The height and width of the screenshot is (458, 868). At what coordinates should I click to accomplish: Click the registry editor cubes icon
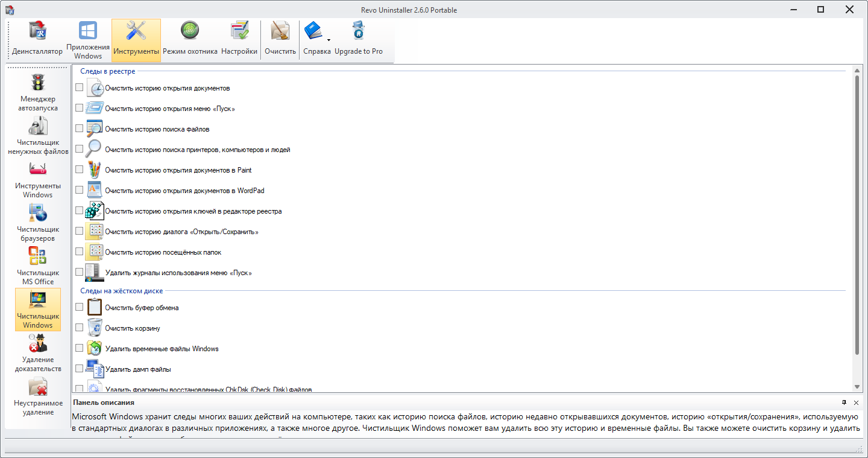point(95,211)
